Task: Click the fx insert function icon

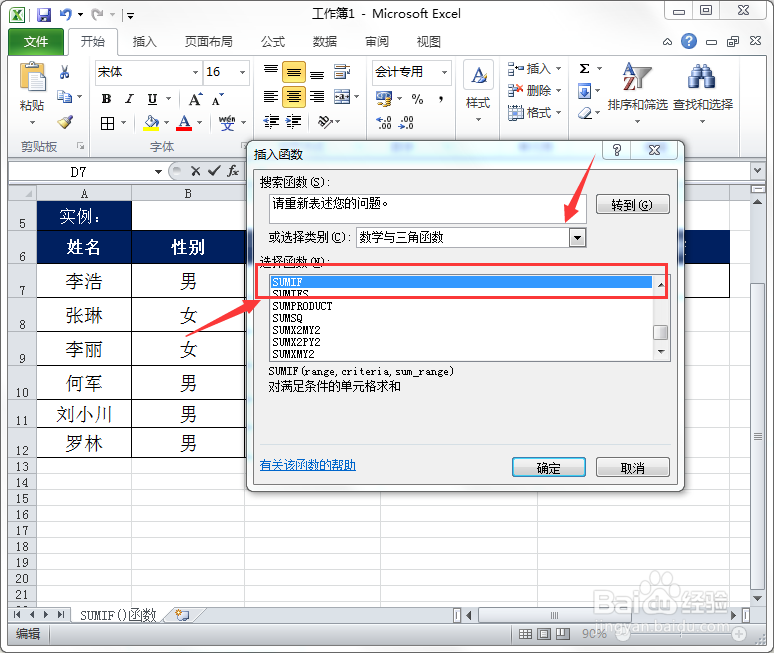Action: point(233,171)
